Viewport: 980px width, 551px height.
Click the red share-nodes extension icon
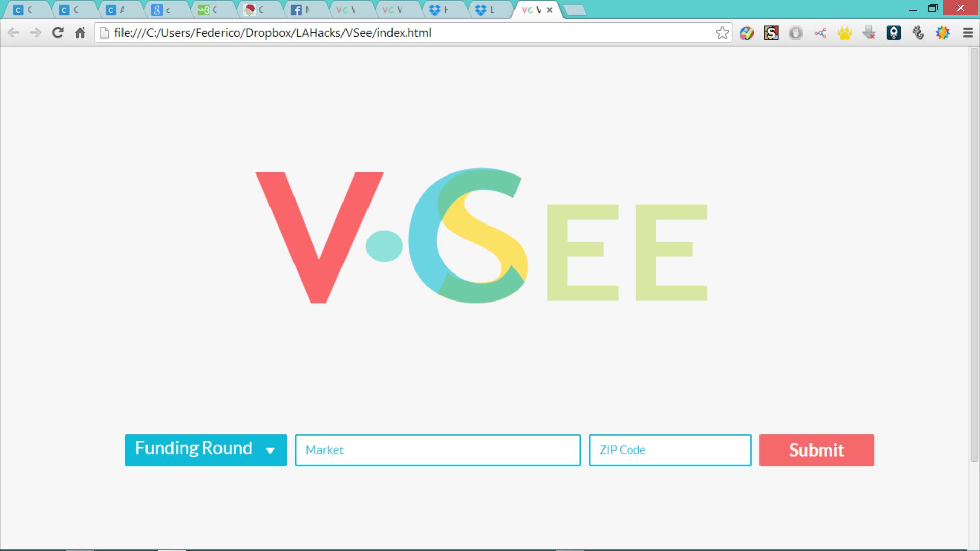point(820,33)
